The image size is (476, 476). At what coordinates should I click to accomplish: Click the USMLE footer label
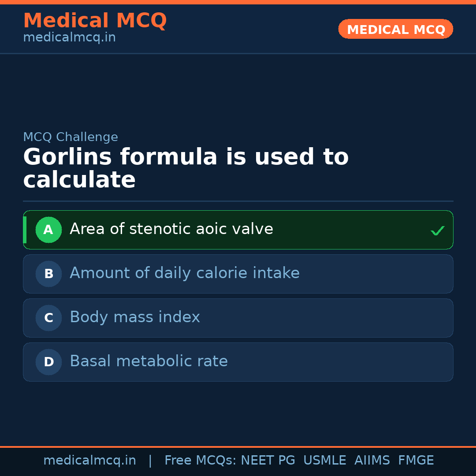pyautogui.click(x=324, y=461)
